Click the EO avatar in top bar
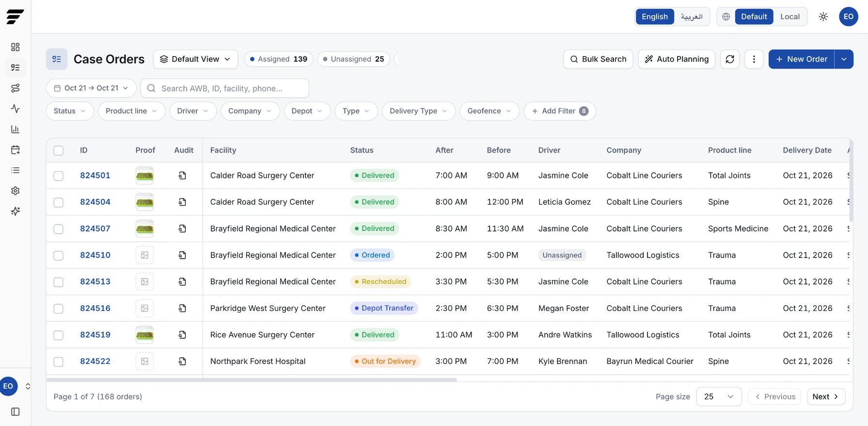This screenshot has height=426, width=868. [849, 16]
